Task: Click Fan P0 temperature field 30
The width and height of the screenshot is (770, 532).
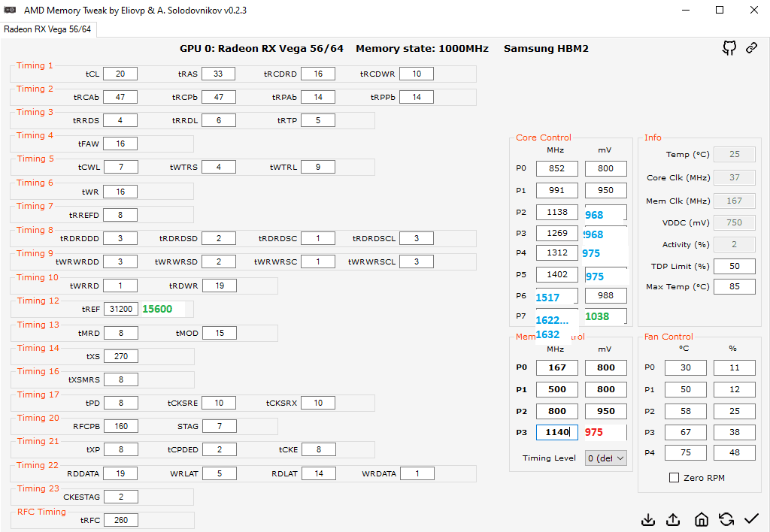Action: [x=686, y=367]
